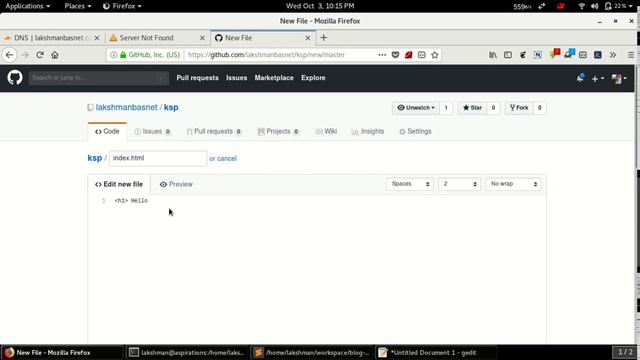The width and height of the screenshot is (640, 360).
Task: Close the DNS lakshmanbasnet tab
Action: pos(97,38)
